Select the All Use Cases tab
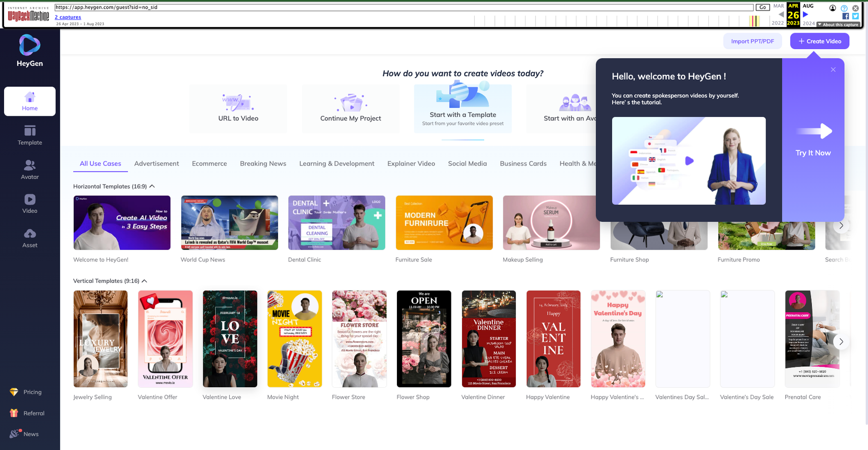868x450 pixels. point(100,164)
